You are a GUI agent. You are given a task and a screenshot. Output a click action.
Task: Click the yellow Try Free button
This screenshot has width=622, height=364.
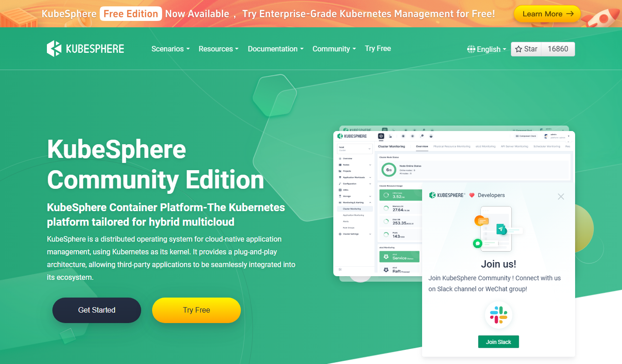196,310
